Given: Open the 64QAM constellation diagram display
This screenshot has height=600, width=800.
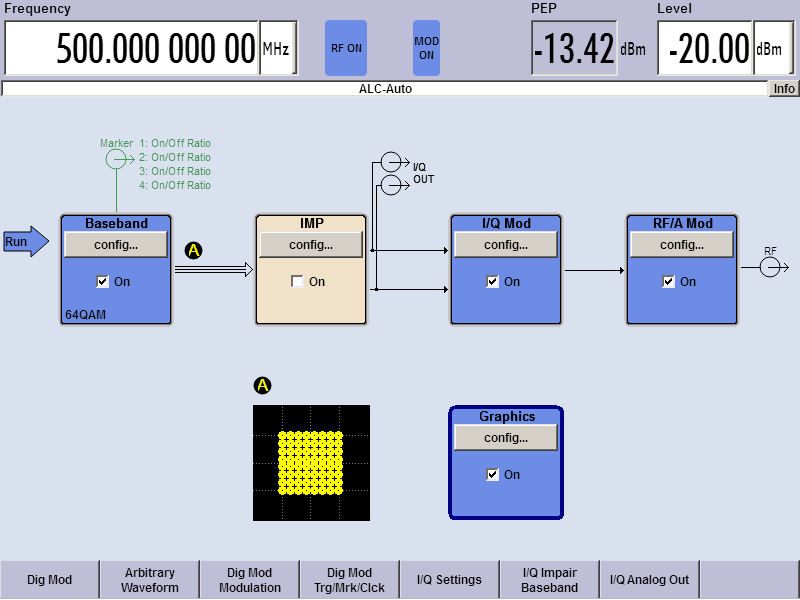Looking at the screenshot, I should pos(311,463).
